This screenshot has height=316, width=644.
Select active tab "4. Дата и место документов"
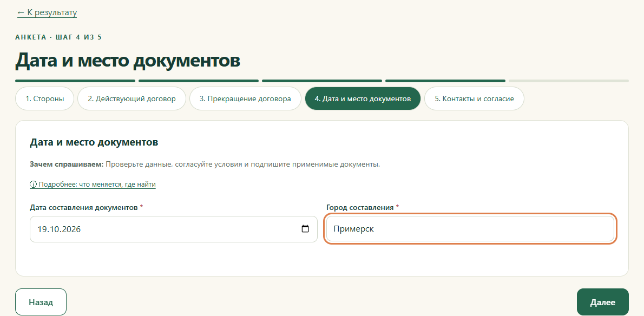363,98
